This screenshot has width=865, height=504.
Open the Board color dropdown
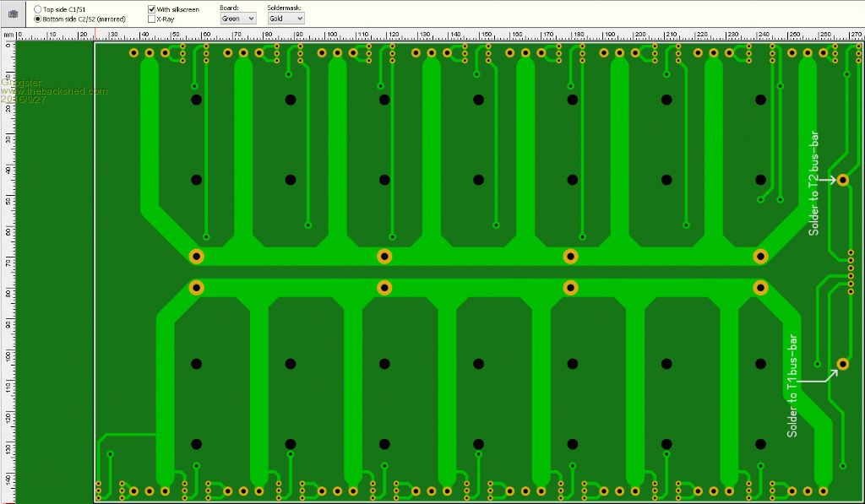[x=237, y=18]
